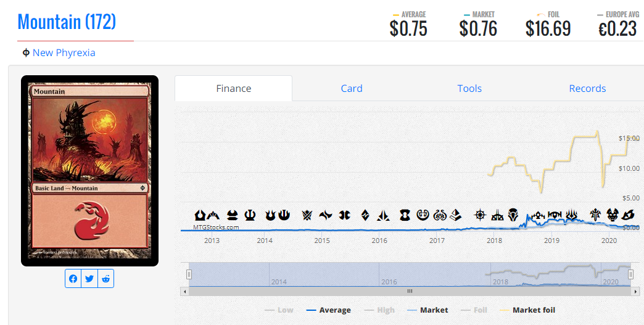Toggle the Market foil series in legend
Viewport: 644px width, 325px height.
tap(527, 310)
